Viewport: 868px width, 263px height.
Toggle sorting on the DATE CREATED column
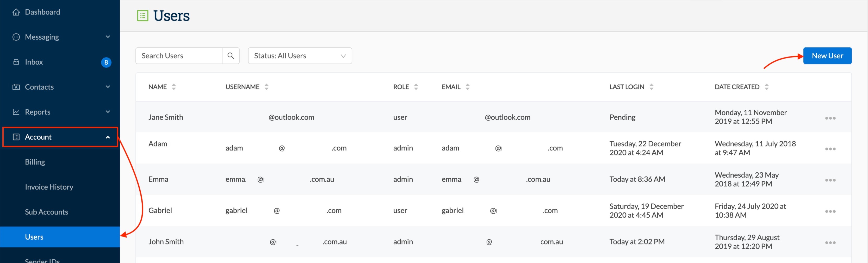(767, 86)
